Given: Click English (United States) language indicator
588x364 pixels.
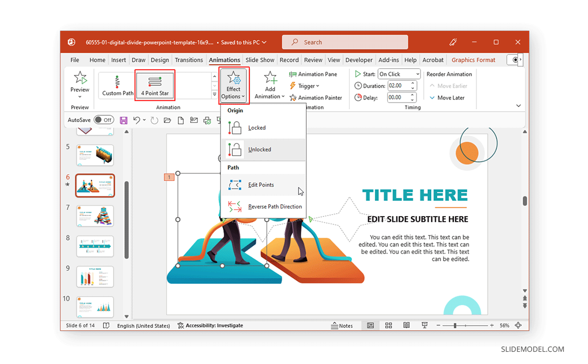Looking at the screenshot, I should 144,325.
